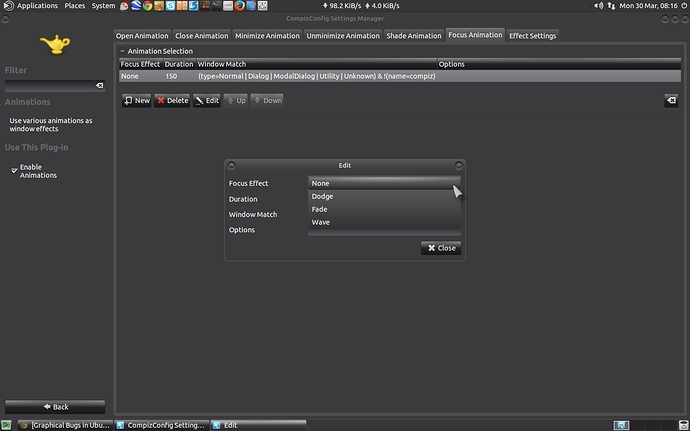690x431 pixels.
Task: Click the network speed readout 98.2 KiB/s
Action: 342,6
